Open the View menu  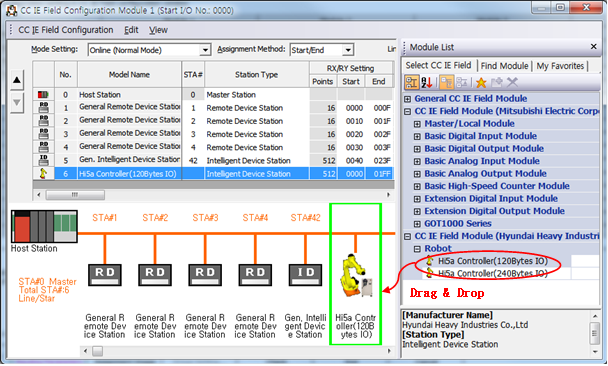pyautogui.click(x=158, y=30)
